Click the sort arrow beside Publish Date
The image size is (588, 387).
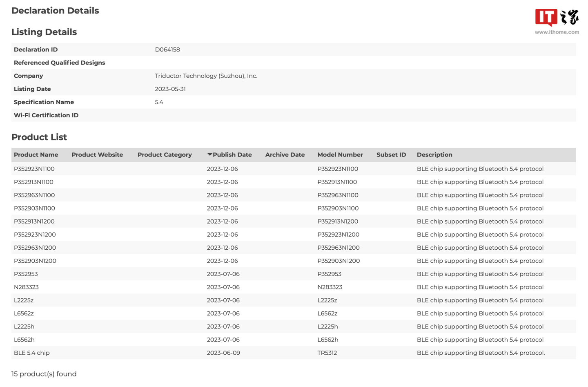coord(209,154)
